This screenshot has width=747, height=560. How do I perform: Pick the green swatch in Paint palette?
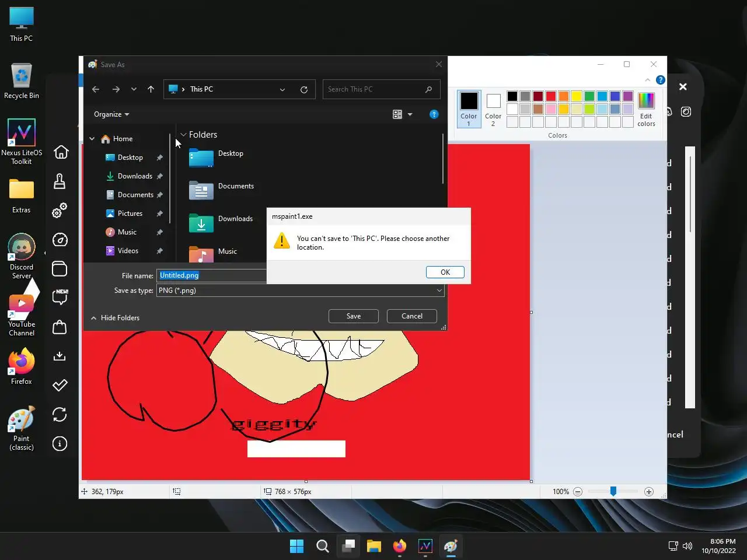(589, 96)
